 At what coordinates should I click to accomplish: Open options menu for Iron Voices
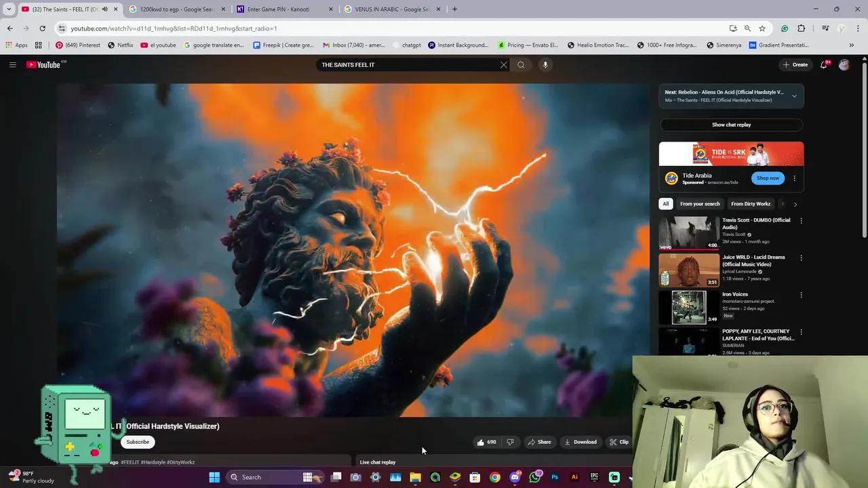(801, 296)
